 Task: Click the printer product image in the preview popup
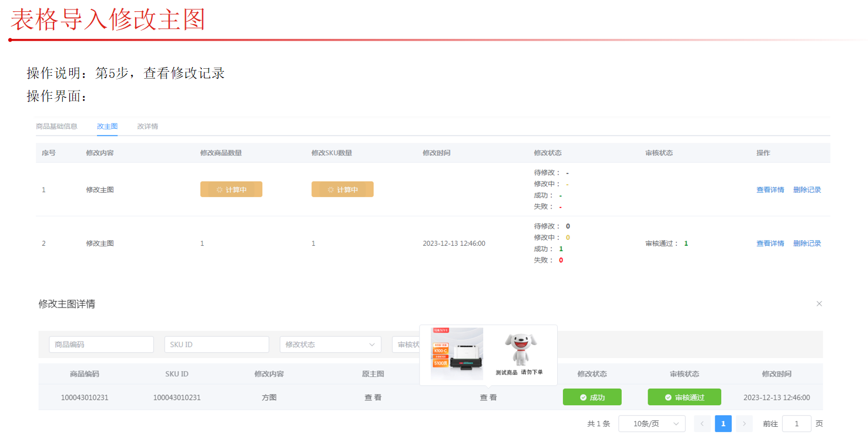457,353
